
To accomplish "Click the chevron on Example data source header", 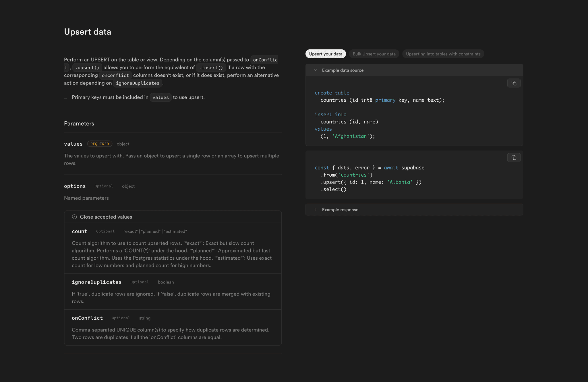I will click(315, 70).
